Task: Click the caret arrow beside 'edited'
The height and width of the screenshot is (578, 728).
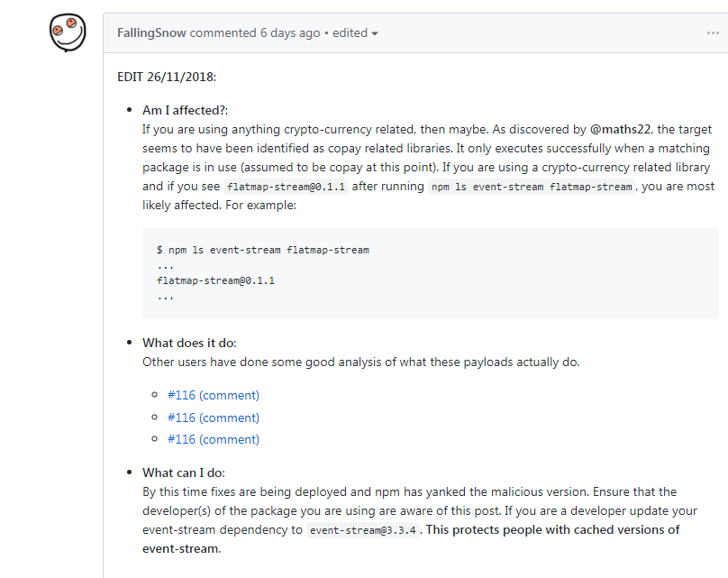Action: pyautogui.click(x=375, y=33)
